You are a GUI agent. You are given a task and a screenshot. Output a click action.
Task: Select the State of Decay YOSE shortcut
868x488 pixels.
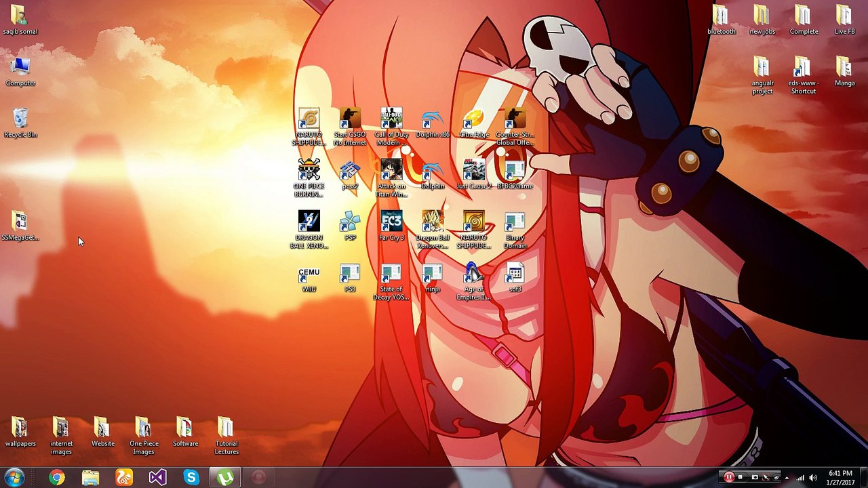point(391,282)
